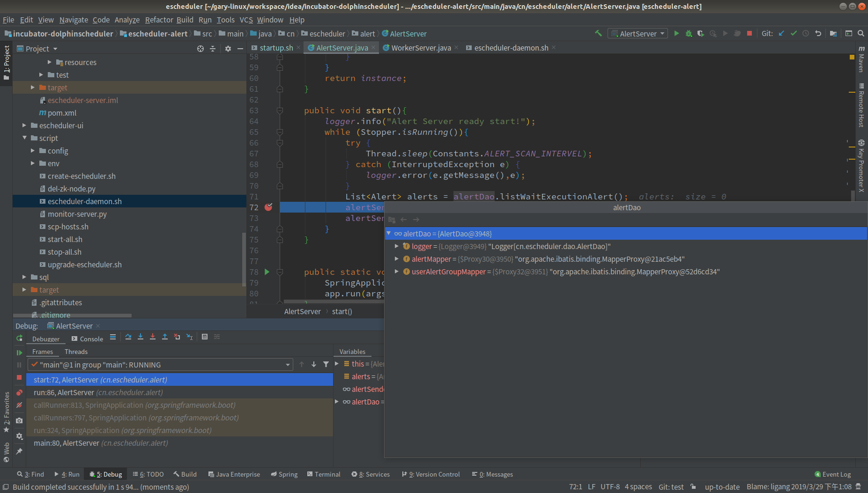Click the Run Anything terminal icon in toolbar
Image resolution: width=868 pixels, height=493 pixels.
849,33
